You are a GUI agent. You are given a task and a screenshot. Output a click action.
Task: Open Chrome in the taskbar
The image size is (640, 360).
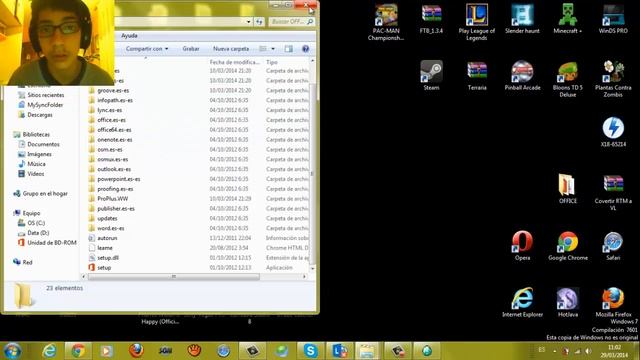(78, 351)
